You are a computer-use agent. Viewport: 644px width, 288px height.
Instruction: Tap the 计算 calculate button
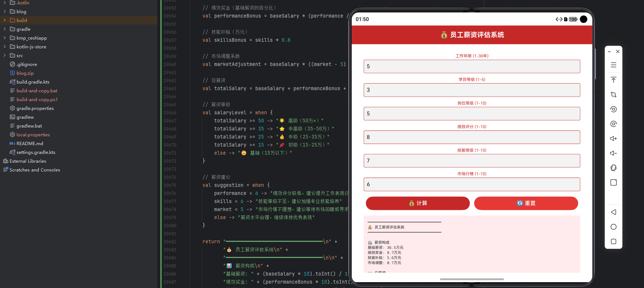pyautogui.click(x=418, y=203)
